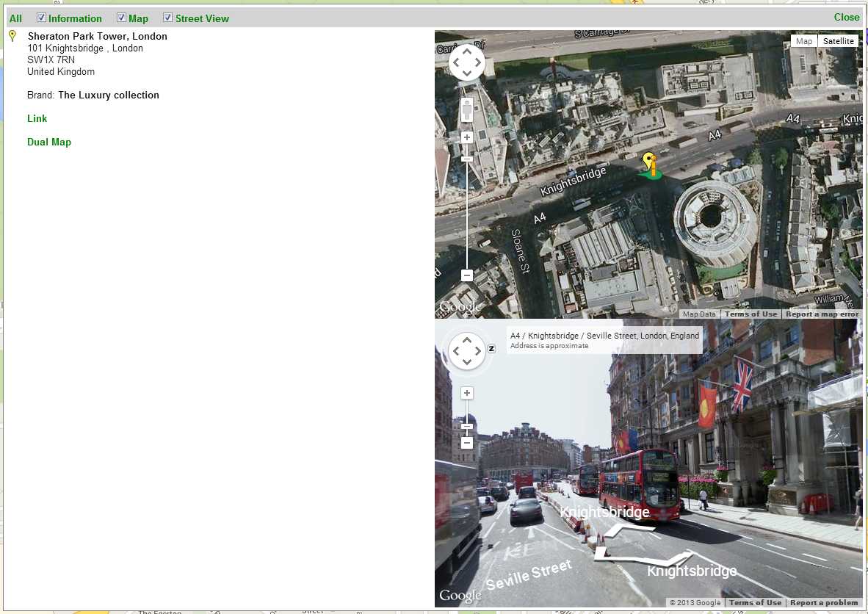
Task: Tilt Street View up arrow
Action: (466, 340)
